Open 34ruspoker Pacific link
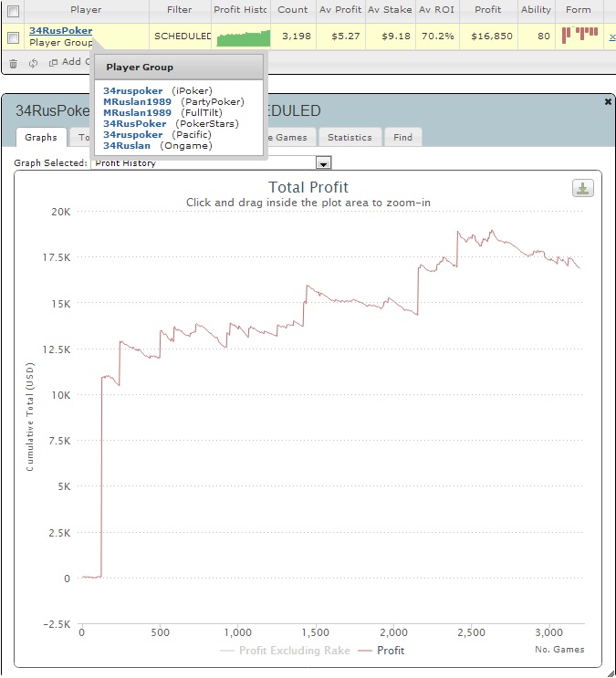The width and height of the screenshot is (616, 678). point(133,134)
